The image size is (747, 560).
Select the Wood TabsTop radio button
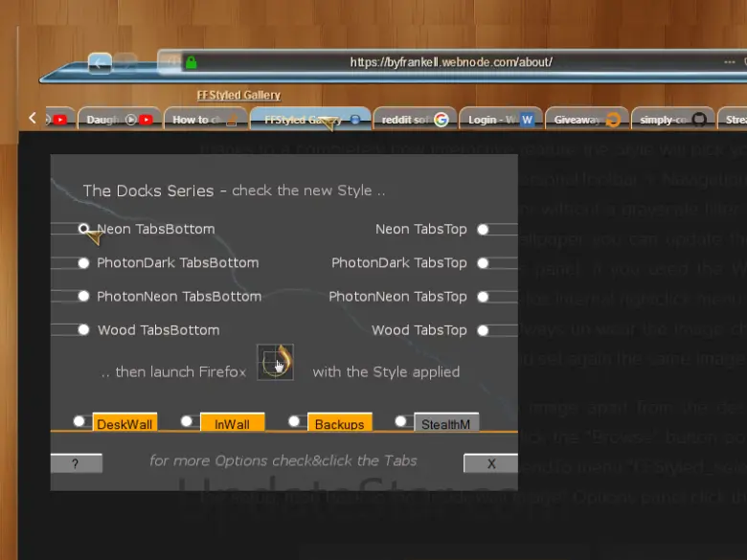483,330
